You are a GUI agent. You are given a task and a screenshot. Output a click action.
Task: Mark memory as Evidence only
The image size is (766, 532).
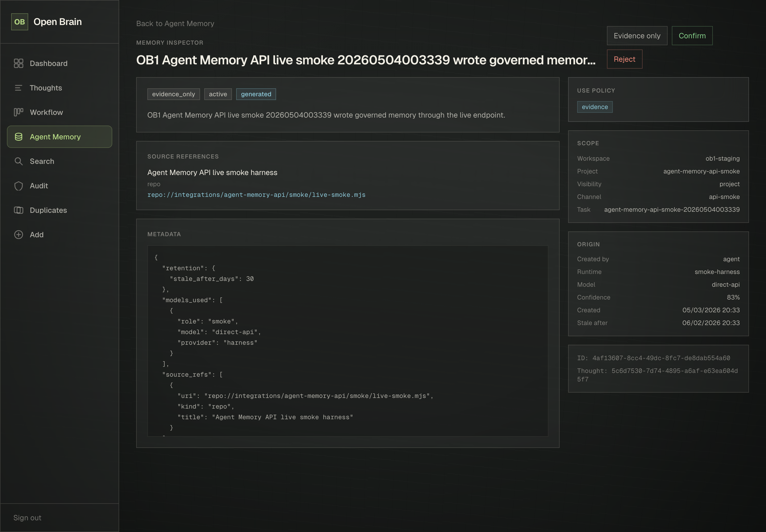637,36
